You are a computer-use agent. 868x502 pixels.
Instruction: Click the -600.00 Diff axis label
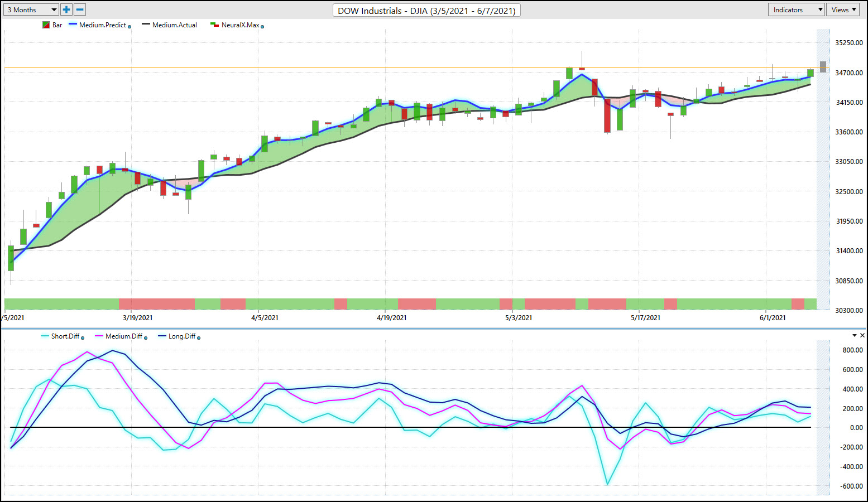click(x=851, y=486)
